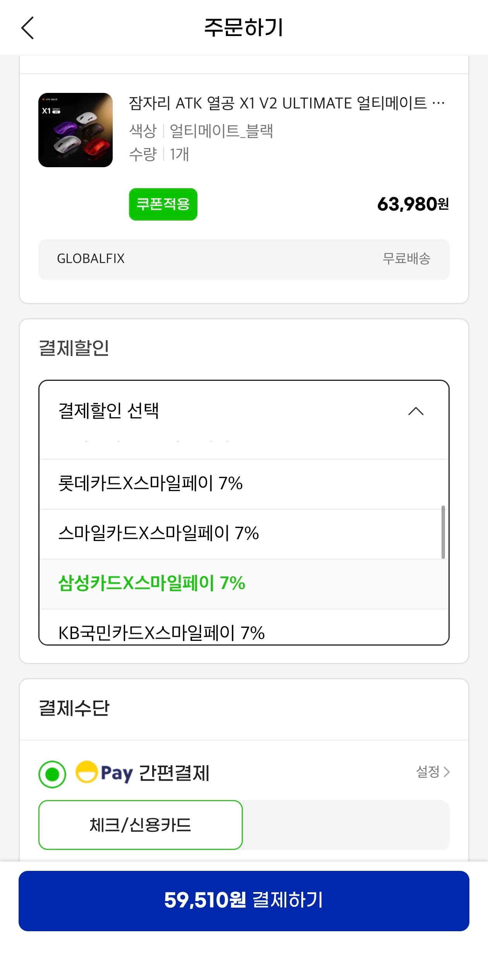Toggle the Pay payment method selector

(52, 774)
